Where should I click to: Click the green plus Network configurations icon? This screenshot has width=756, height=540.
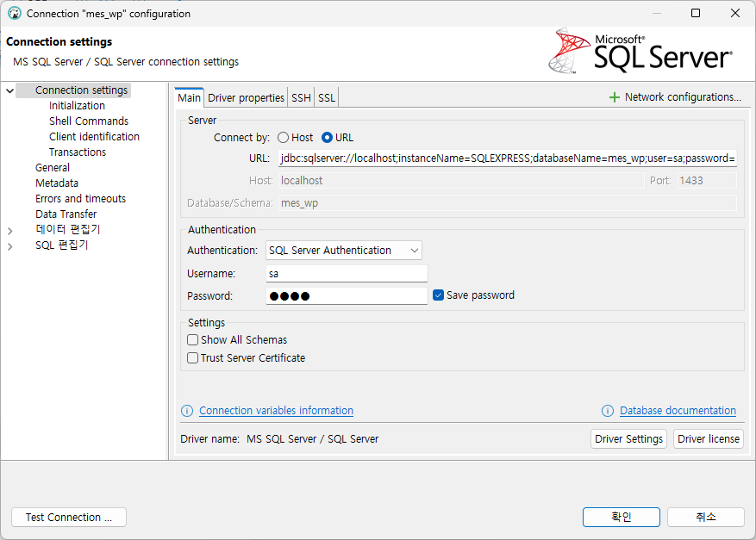click(615, 97)
